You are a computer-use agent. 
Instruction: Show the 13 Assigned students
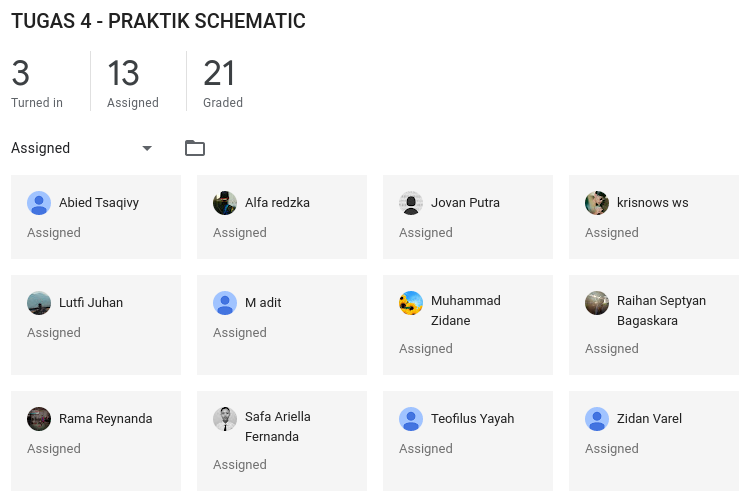pos(133,82)
